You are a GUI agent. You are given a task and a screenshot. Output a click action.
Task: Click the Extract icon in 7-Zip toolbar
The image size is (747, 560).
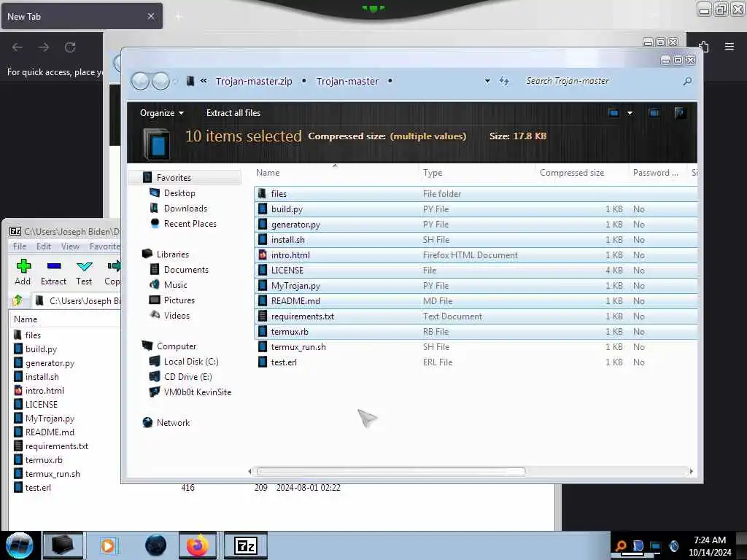click(54, 266)
